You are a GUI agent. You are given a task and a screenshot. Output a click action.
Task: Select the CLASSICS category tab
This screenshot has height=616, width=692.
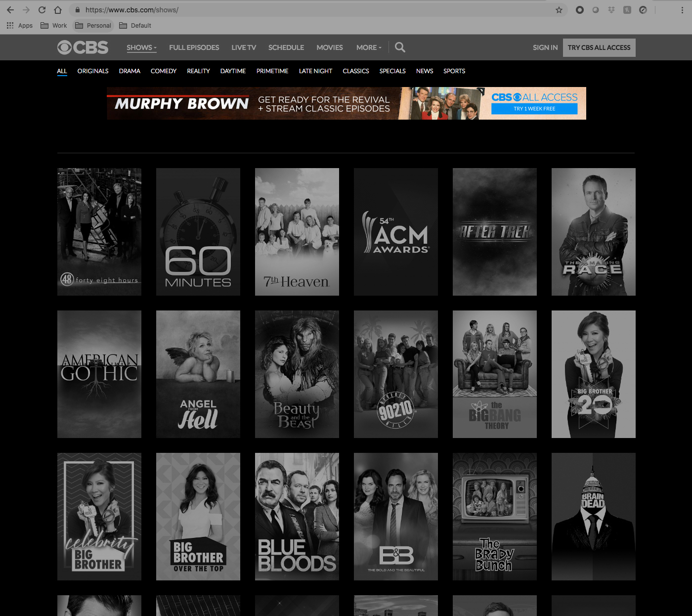click(356, 71)
